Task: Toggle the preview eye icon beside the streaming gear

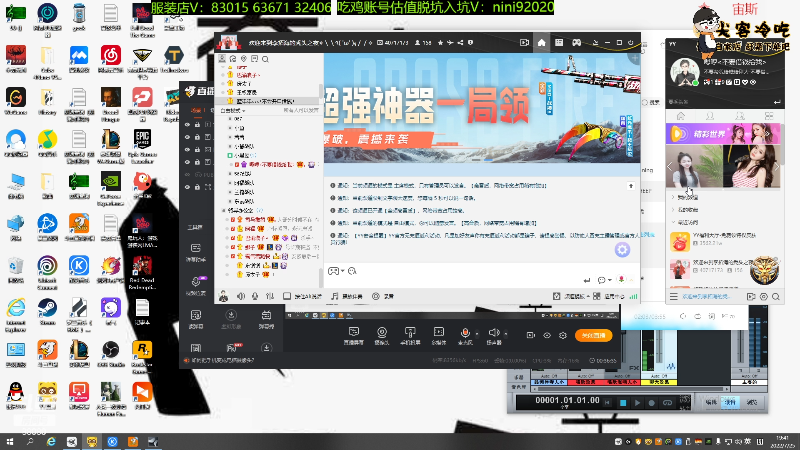Action: click(x=547, y=335)
